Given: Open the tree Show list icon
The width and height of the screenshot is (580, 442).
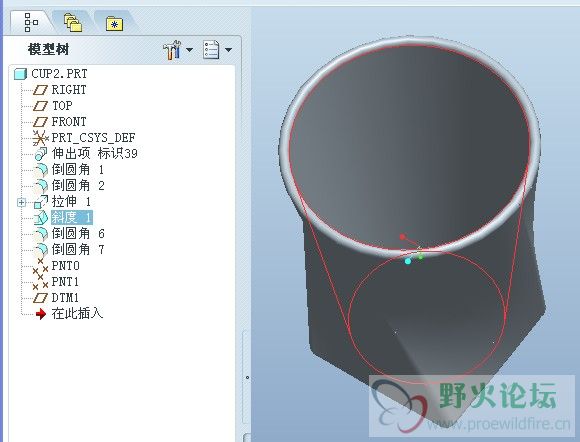Looking at the screenshot, I should 211,50.
